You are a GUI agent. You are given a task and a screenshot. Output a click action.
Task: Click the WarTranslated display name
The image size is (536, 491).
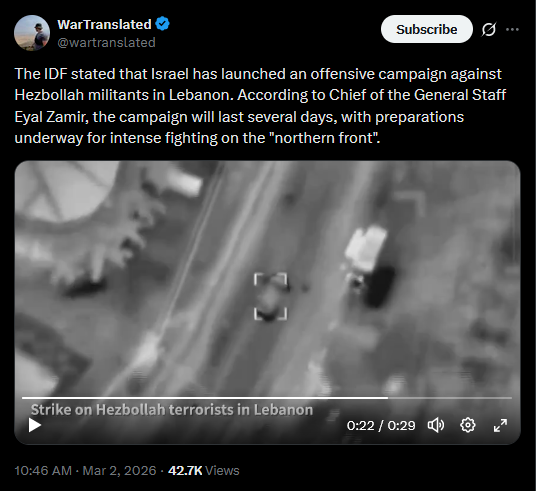click(x=104, y=25)
